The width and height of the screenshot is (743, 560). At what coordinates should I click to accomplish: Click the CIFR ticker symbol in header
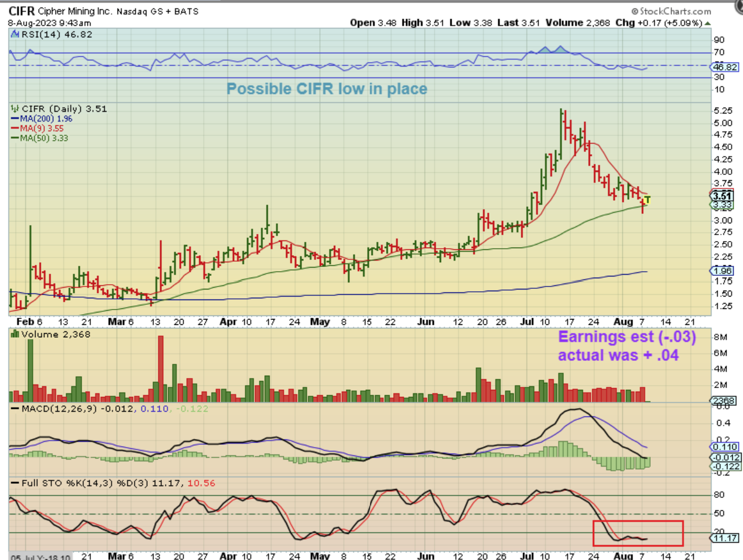22,11
